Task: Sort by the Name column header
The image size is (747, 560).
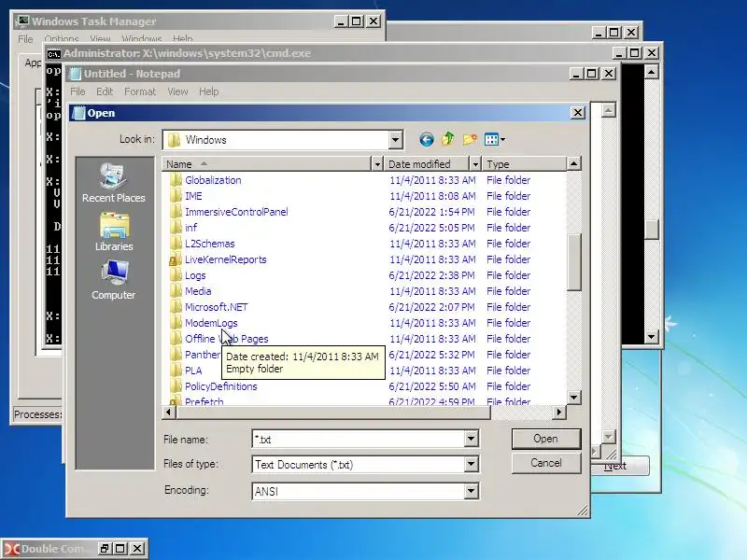Action: click(x=266, y=164)
